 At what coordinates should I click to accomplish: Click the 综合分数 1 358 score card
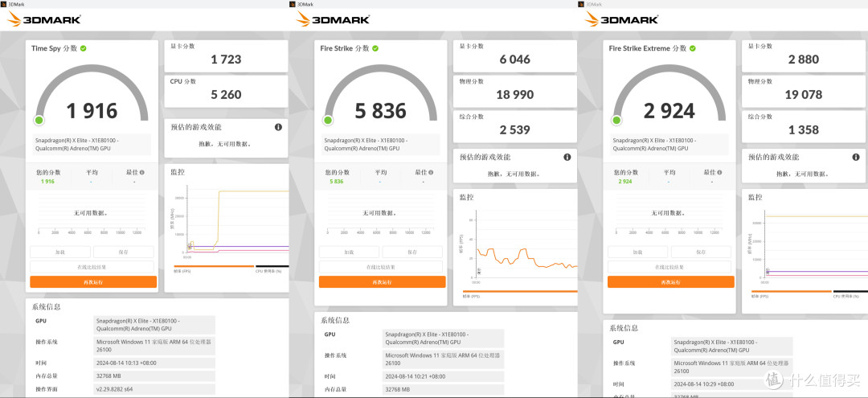click(804, 127)
